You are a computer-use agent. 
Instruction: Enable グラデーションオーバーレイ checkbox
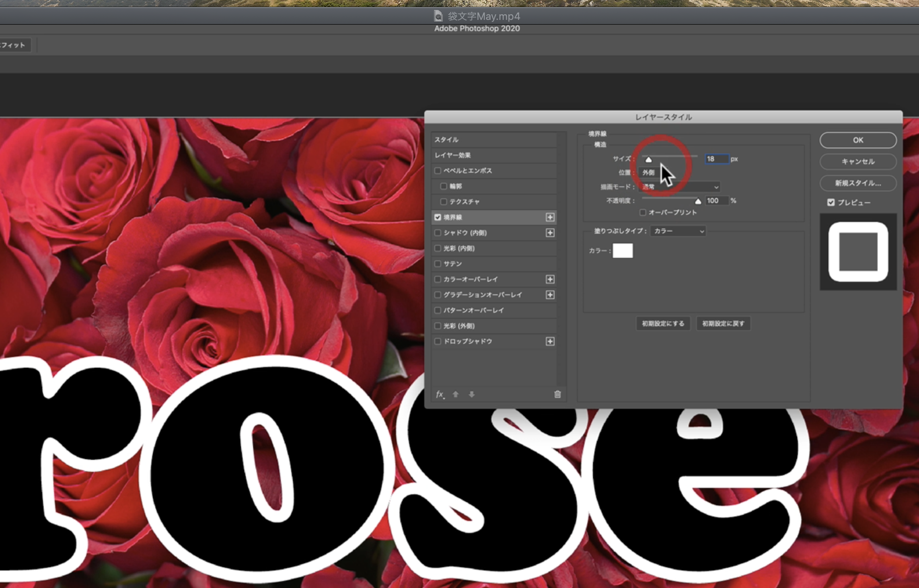pos(438,295)
